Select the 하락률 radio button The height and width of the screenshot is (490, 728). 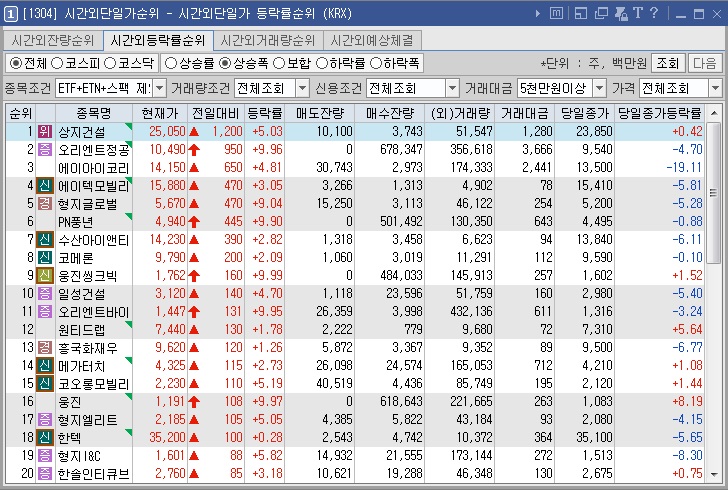coord(322,63)
